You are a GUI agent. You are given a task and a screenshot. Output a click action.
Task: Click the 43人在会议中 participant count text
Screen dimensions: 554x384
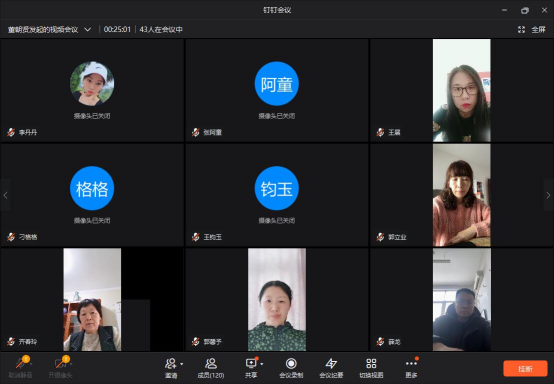[x=161, y=30]
